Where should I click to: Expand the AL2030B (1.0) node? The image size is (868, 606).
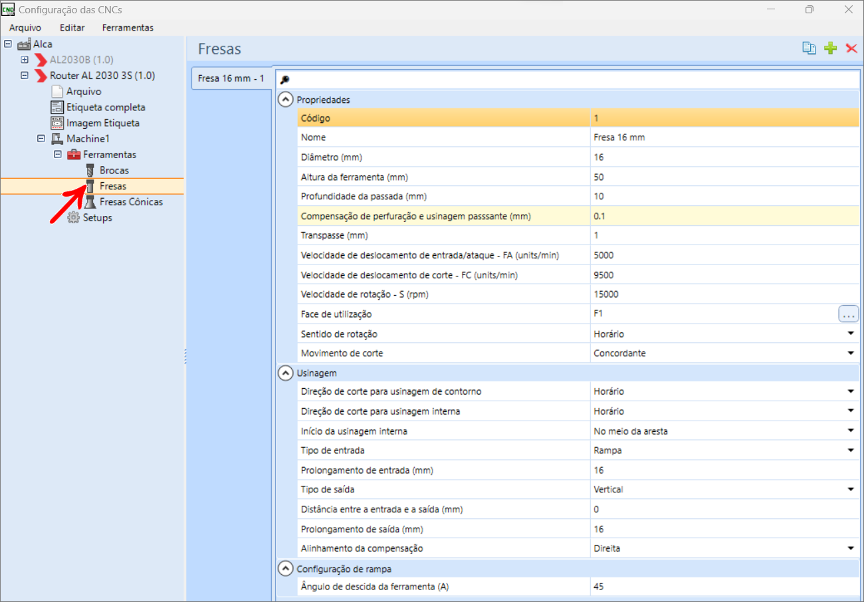(x=25, y=60)
